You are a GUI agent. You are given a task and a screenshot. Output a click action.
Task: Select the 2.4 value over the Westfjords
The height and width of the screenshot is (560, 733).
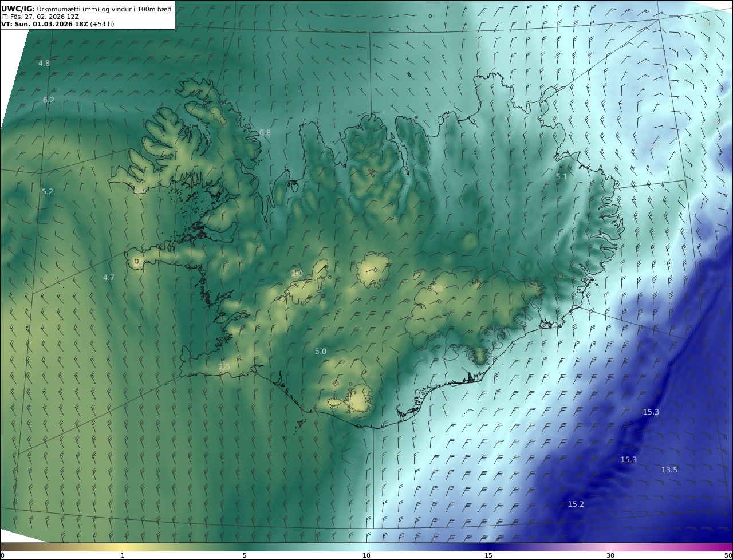pyautogui.click(x=140, y=190)
